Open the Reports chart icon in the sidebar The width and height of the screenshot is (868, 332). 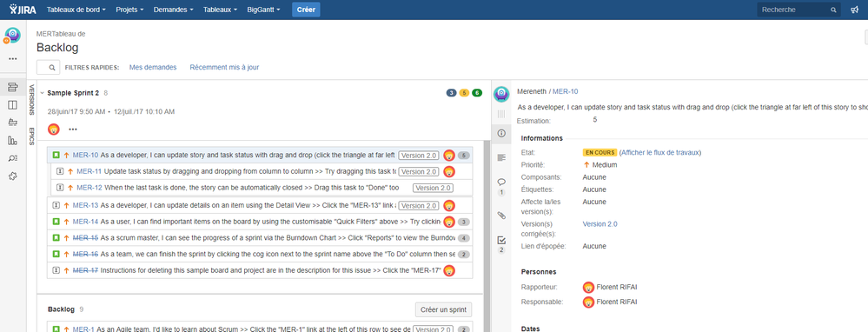tap(13, 141)
